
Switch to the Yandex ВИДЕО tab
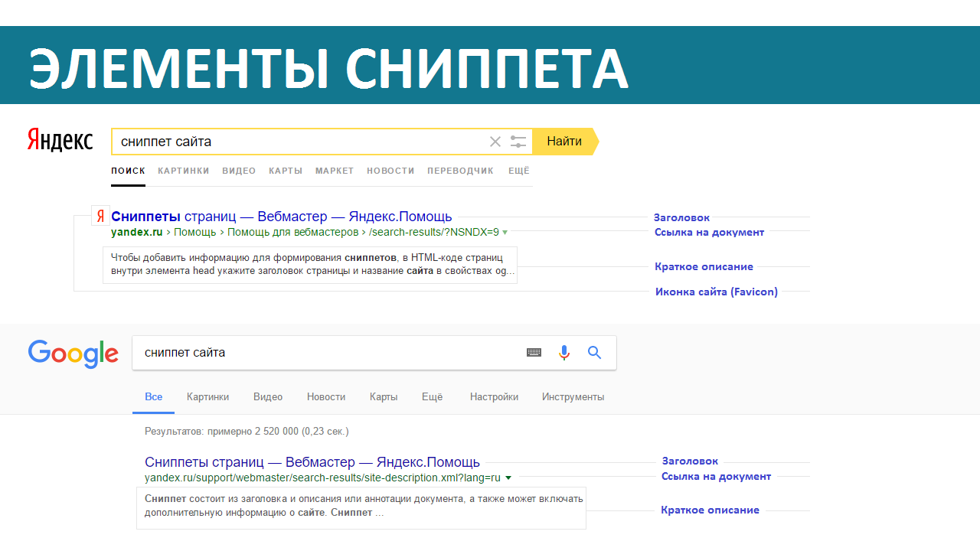pyautogui.click(x=239, y=171)
